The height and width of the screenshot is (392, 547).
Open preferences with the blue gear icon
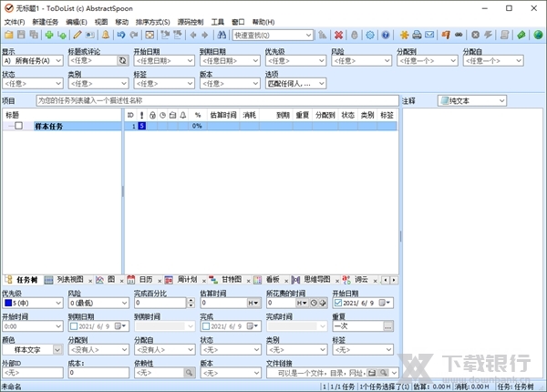point(370,35)
